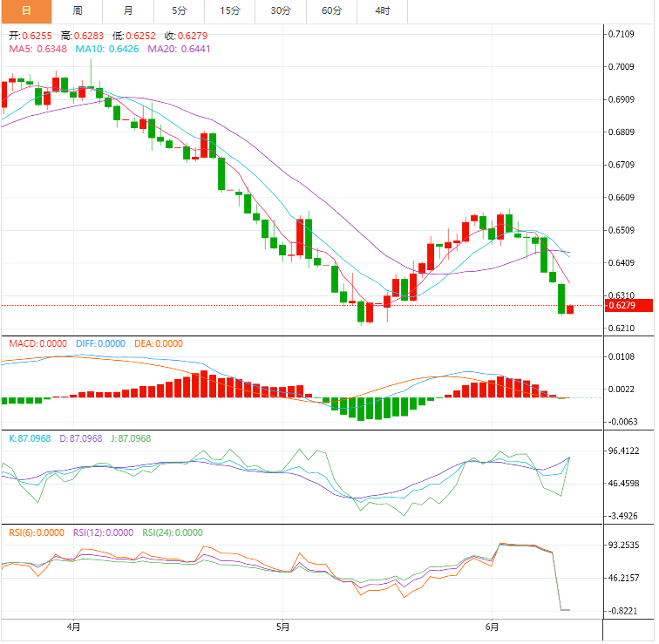Click the 0.6609 price axis label

tap(622, 198)
